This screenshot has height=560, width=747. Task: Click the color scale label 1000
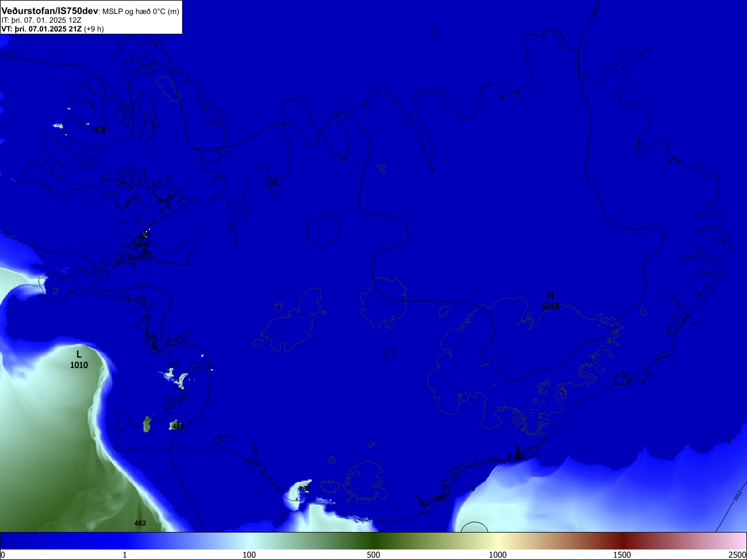click(498, 555)
